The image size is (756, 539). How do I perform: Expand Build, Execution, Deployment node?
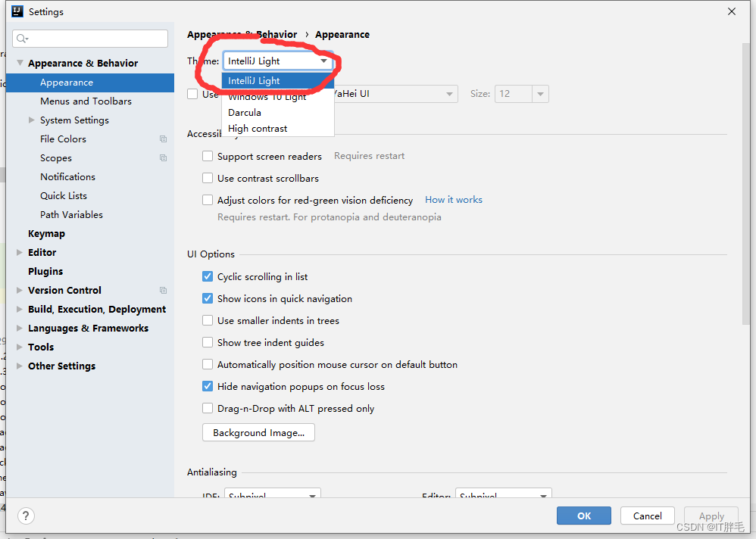(19, 309)
